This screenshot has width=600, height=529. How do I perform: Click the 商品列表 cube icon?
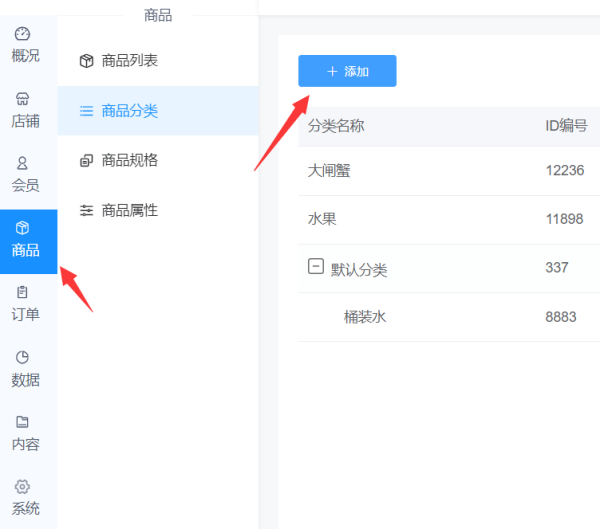coord(86,61)
